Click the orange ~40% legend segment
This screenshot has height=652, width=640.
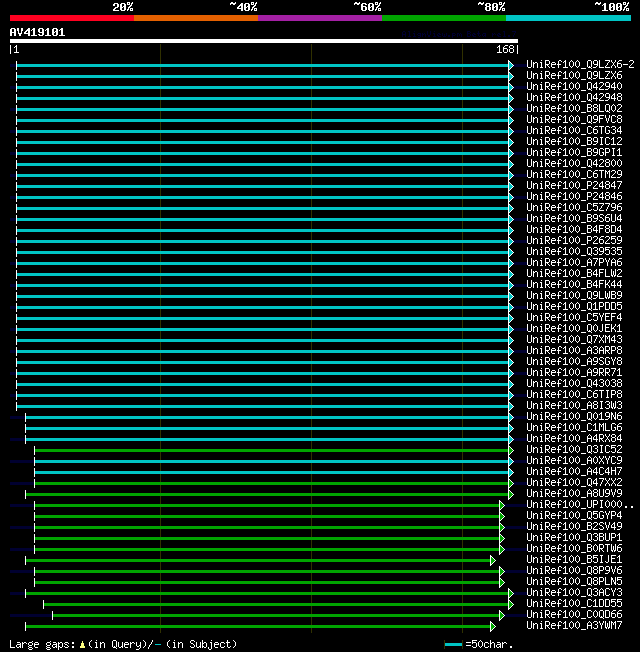coord(196,18)
